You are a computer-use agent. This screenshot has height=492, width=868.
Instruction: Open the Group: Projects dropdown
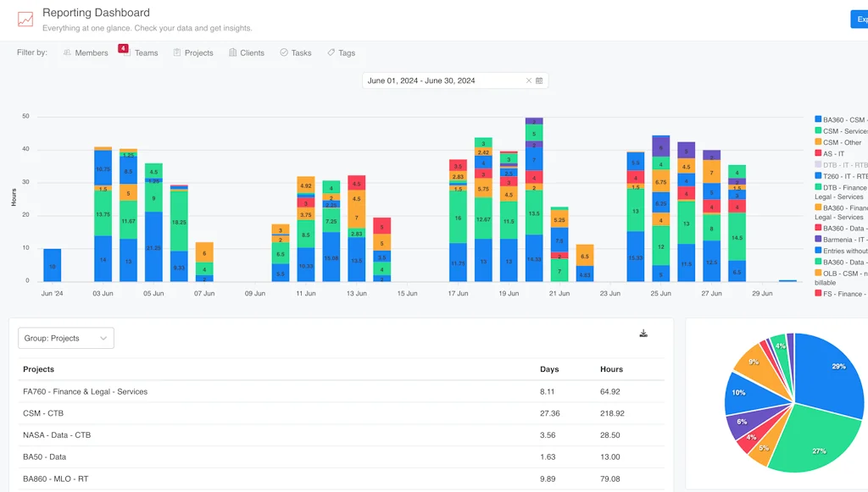pos(66,338)
